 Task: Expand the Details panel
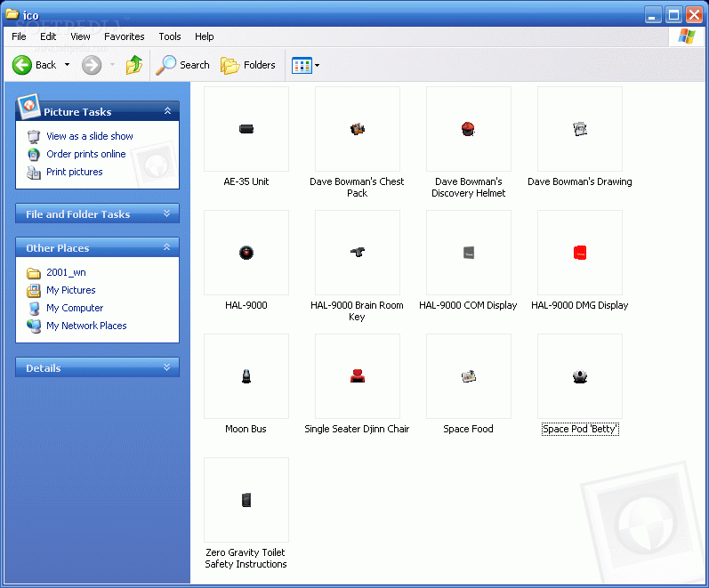(167, 367)
